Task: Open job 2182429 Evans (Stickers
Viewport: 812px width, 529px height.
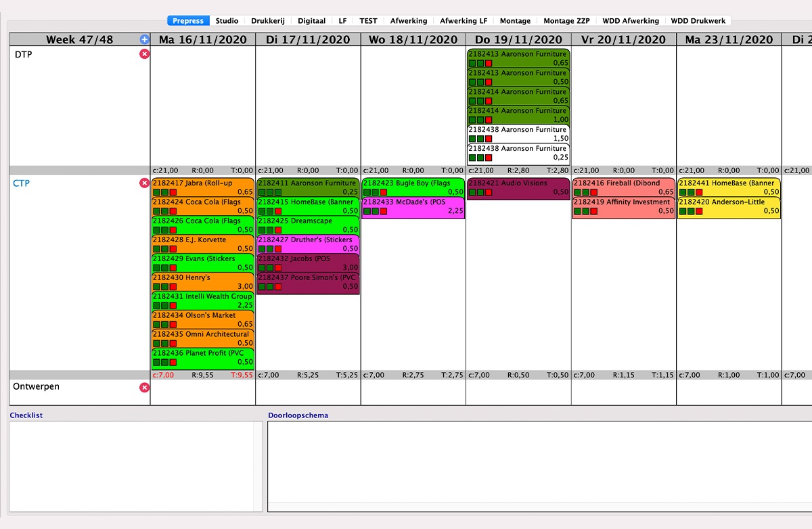Action: 203,263
